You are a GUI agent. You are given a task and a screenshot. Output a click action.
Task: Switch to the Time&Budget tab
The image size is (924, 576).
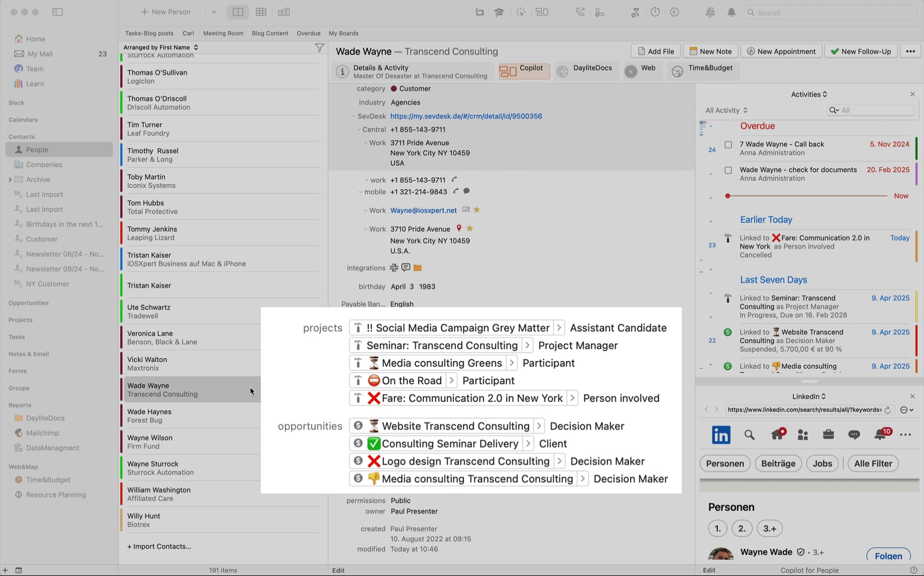click(x=703, y=71)
